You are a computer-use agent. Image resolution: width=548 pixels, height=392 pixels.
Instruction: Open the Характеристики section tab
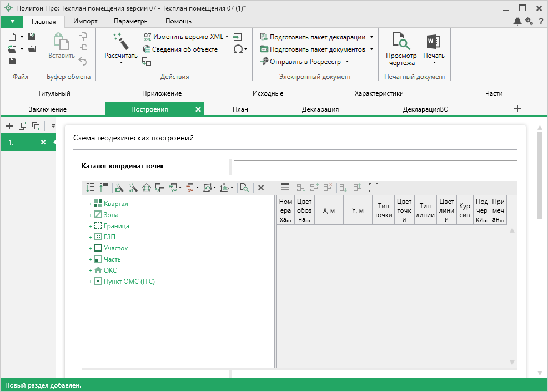pyautogui.click(x=379, y=93)
